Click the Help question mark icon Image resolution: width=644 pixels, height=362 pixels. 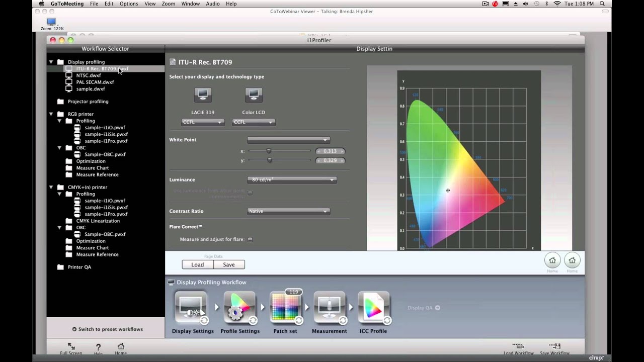tap(98, 347)
